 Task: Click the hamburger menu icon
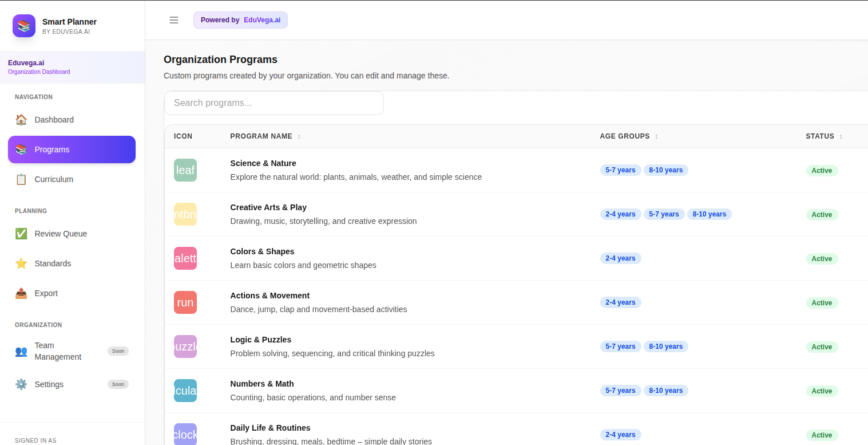coord(174,20)
